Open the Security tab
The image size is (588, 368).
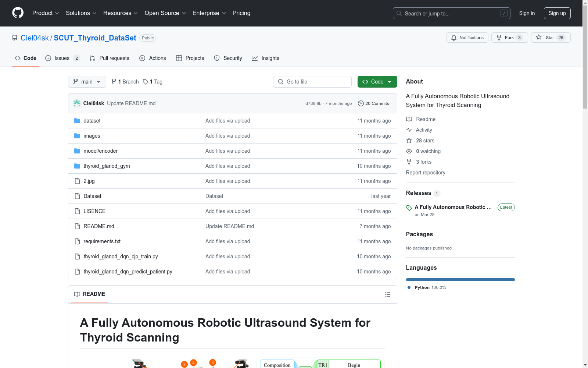[228, 58]
